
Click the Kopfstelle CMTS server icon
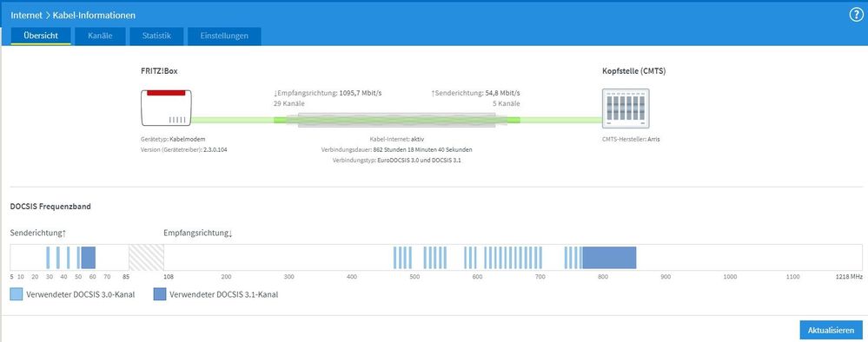pos(626,109)
